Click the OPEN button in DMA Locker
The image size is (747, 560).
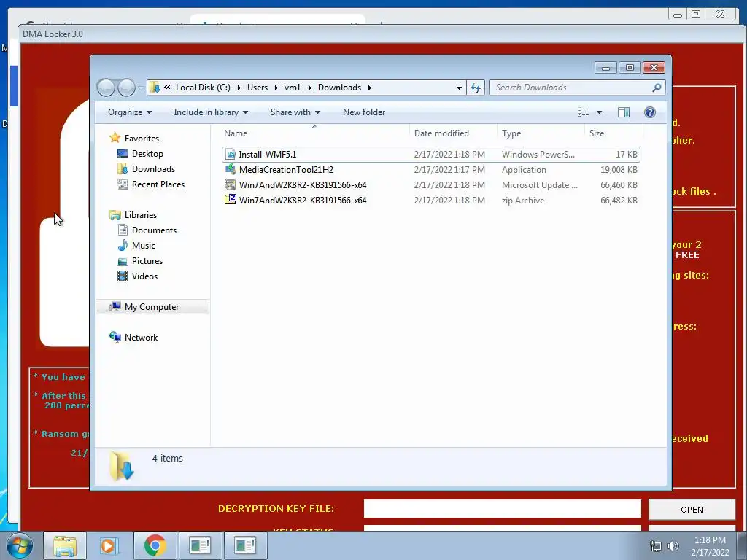click(692, 510)
